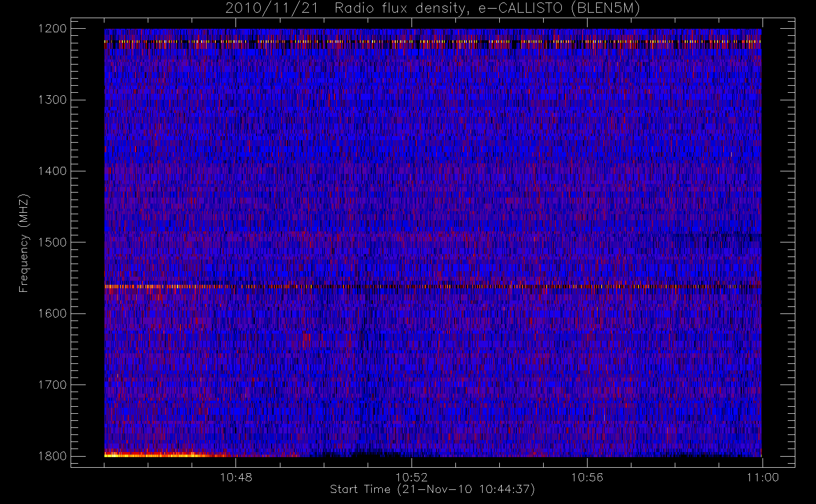Image resolution: width=816 pixels, height=504 pixels.
Task: Click the '10:52' time axis label
Action: (x=412, y=477)
